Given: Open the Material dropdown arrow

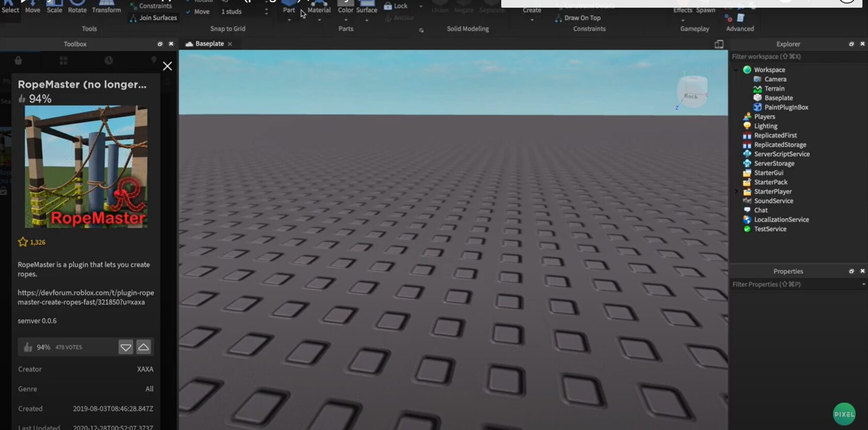Looking at the screenshot, I should [x=319, y=20].
